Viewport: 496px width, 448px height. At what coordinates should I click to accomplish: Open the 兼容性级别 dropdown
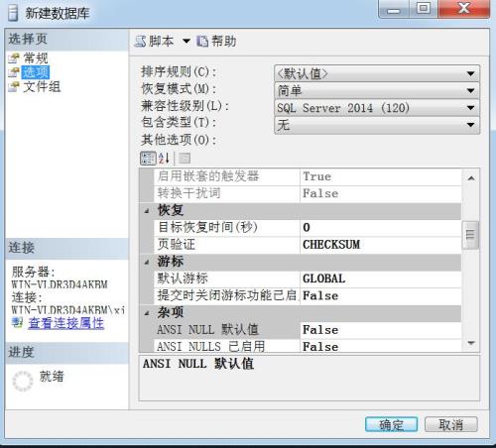tap(377, 108)
